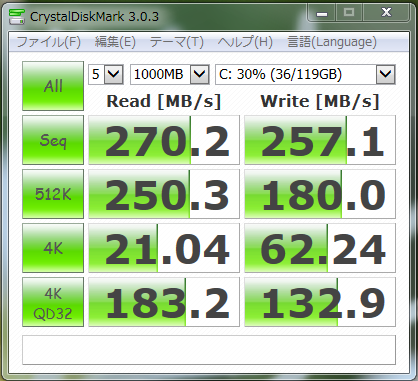This screenshot has width=418, height=381.
Task: Open the テーマ(T) menu
Action: (x=176, y=42)
